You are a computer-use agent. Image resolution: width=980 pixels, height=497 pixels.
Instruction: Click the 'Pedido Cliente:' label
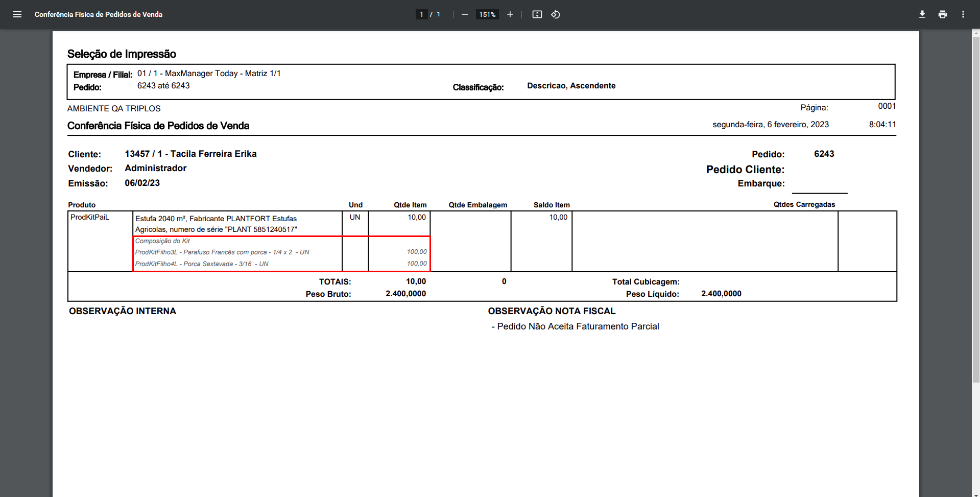pyautogui.click(x=745, y=170)
